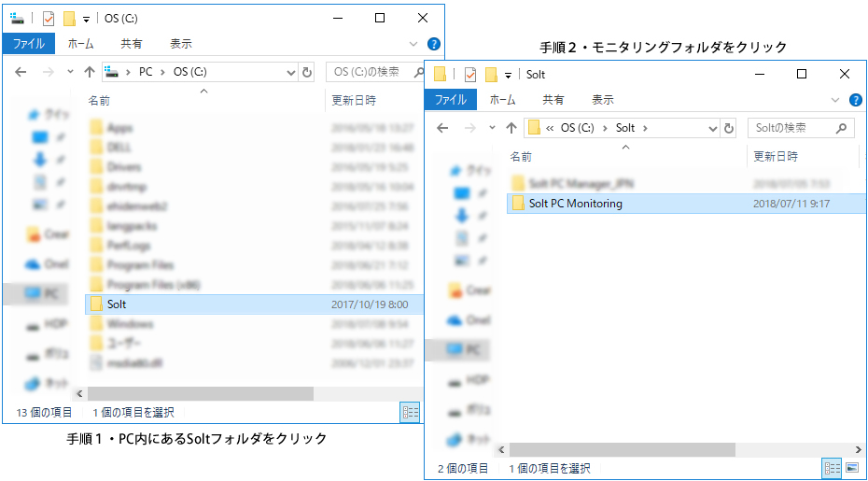Click search magnifier icon in Solt window
Viewport: 868px width, 481px height.
(x=841, y=128)
